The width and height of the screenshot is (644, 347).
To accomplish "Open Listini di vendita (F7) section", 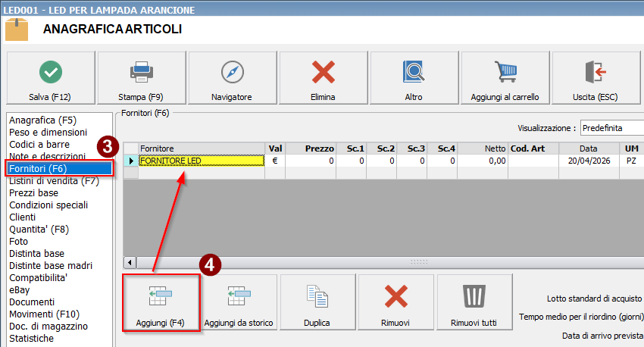I will click(54, 180).
